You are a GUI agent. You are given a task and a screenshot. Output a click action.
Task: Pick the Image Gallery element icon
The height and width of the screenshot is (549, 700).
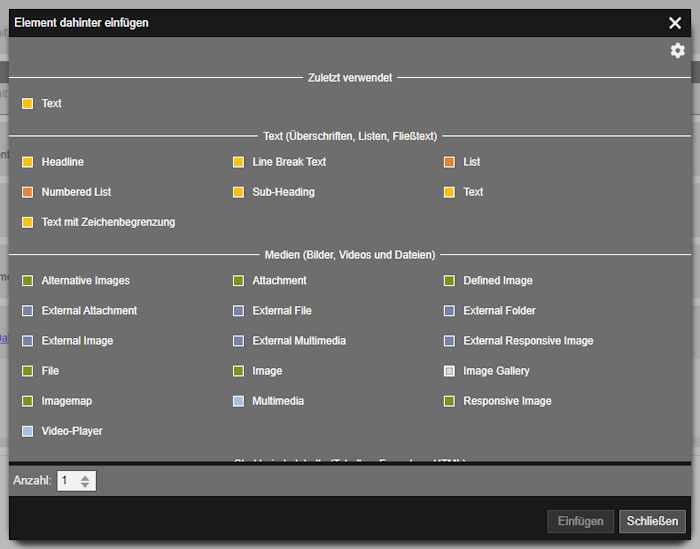[x=449, y=371]
